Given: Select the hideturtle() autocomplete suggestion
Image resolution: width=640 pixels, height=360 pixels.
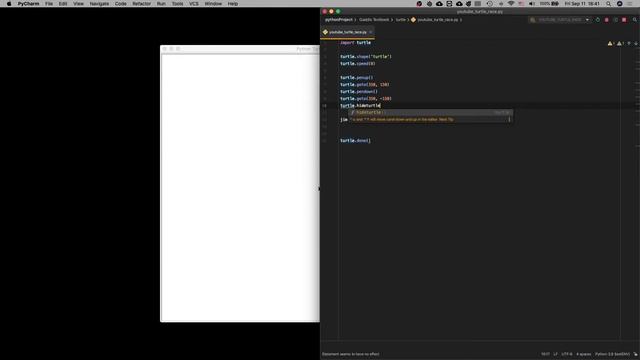Looking at the screenshot, I should click(x=430, y=112).
